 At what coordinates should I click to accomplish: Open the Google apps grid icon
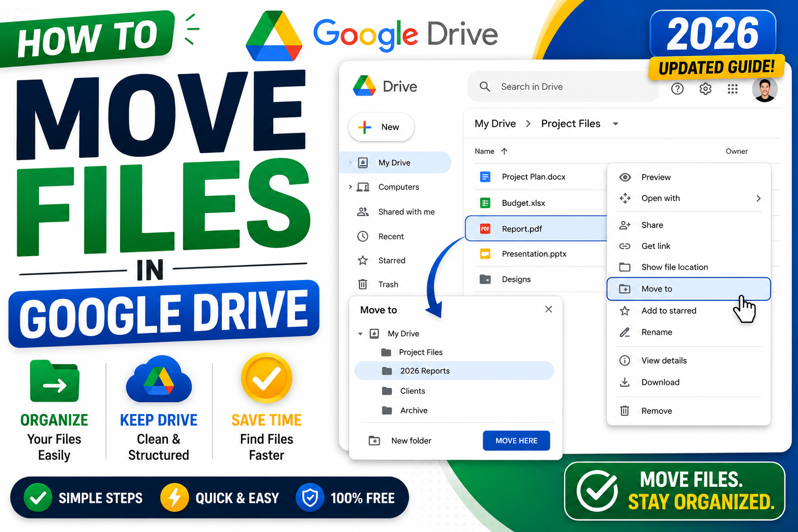733,89
